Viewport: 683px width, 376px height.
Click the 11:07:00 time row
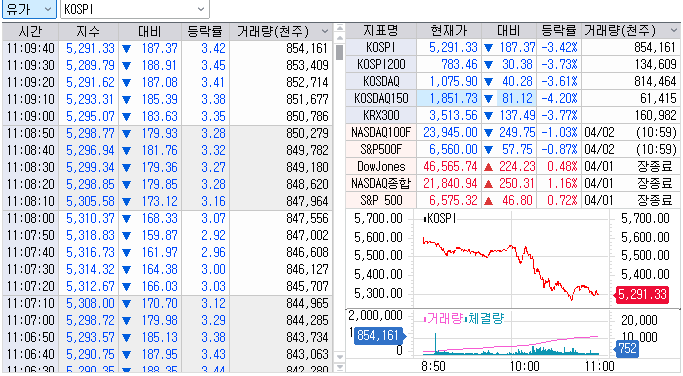pyautogui.click(x=167, y=320)
